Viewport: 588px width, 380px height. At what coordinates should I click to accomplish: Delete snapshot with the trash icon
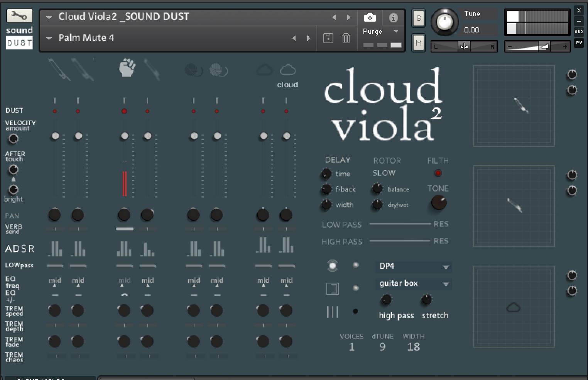(x=346, y=38)
